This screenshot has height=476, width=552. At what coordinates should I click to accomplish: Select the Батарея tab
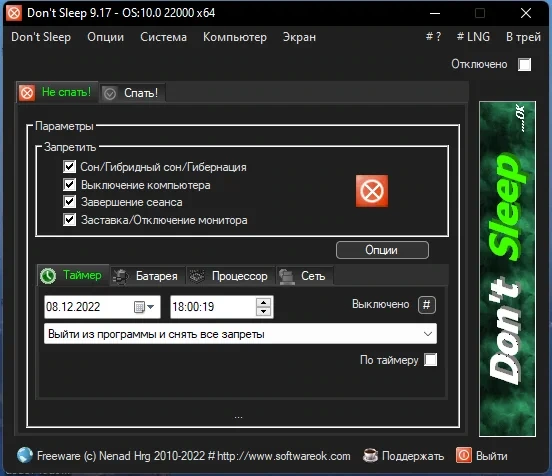point(148,276)
